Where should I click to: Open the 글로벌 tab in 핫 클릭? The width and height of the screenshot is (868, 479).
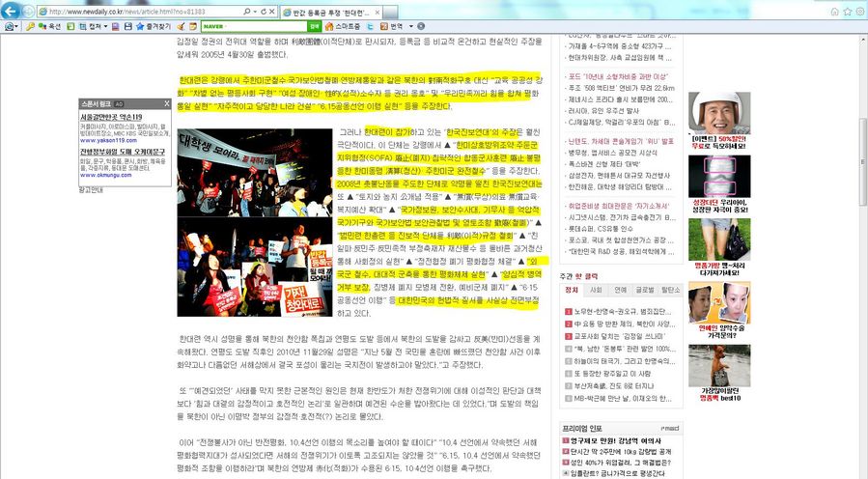coord(645,289)
